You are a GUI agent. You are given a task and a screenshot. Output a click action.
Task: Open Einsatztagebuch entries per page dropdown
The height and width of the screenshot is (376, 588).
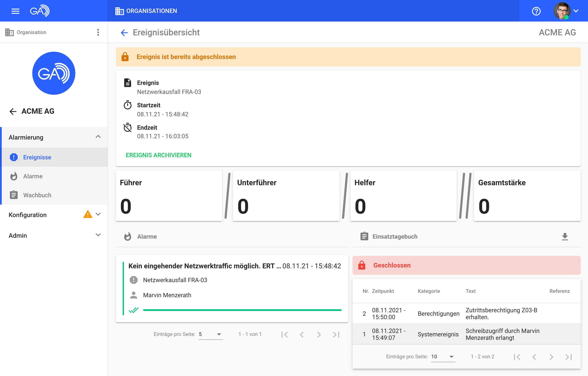point(443,357)
